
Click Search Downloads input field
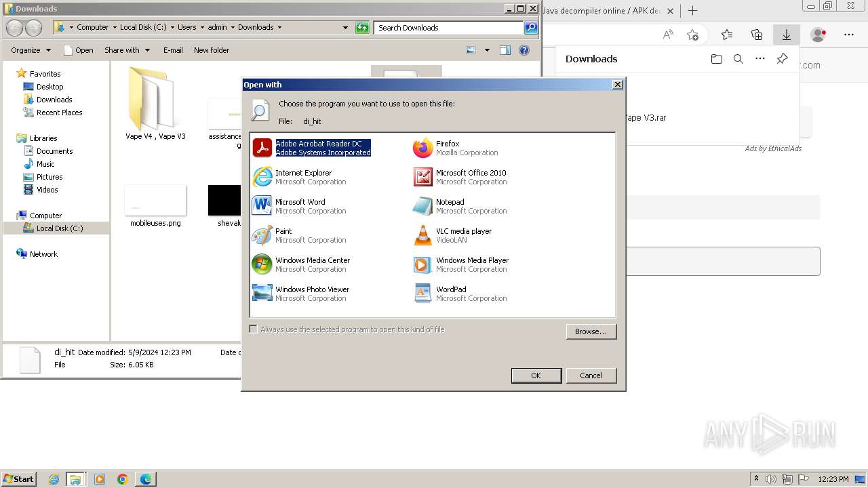pyautogui.click(x=448, y=28)
